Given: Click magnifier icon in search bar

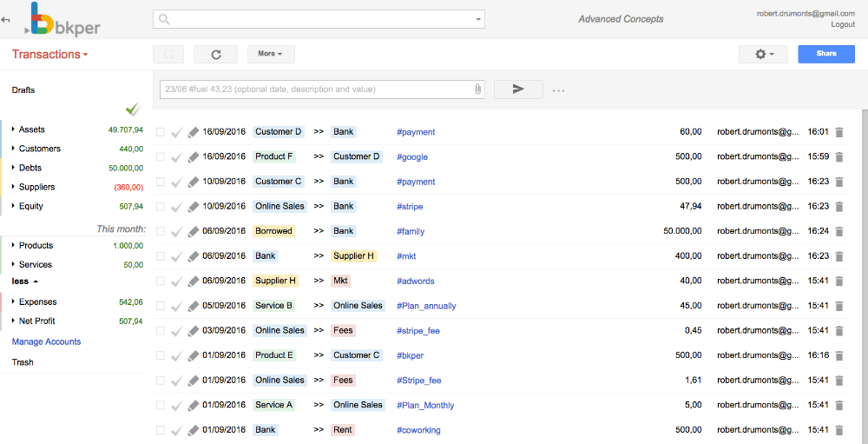Looking at the screenshot, I should coord(164,19).
